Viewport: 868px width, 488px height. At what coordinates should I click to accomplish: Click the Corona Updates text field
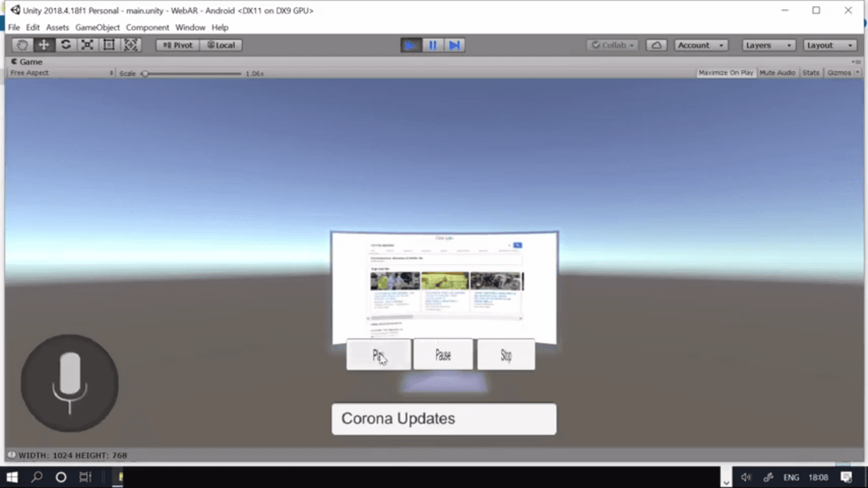444,419
